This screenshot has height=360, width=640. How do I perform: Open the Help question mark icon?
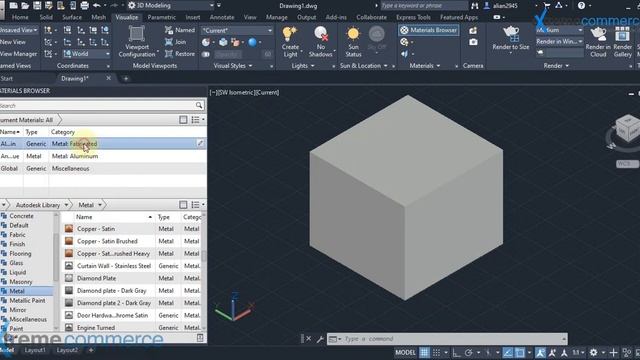(581, 6)
